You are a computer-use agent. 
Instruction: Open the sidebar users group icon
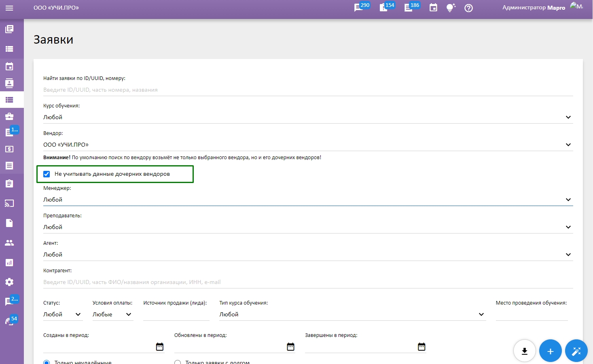click(9, 243)
